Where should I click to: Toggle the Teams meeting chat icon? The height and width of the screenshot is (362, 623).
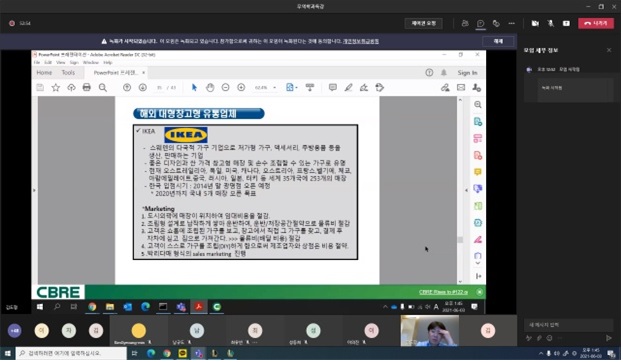[x=480, y=23]
